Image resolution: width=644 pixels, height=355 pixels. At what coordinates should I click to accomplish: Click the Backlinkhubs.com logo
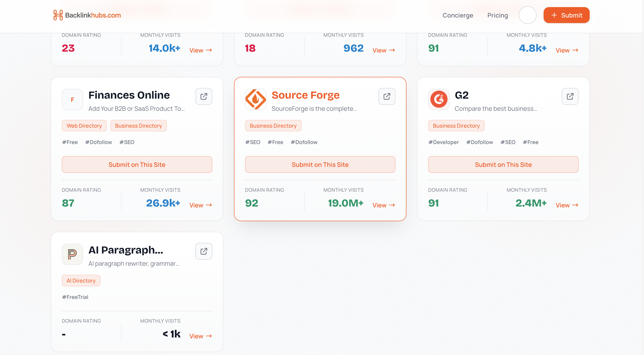click(87, 15)
